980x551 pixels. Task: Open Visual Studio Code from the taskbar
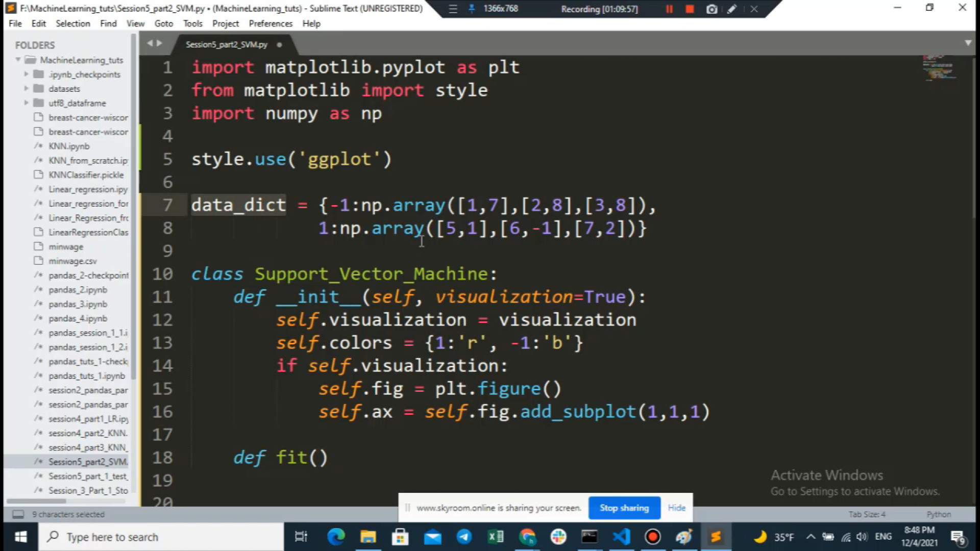point(621,537)
